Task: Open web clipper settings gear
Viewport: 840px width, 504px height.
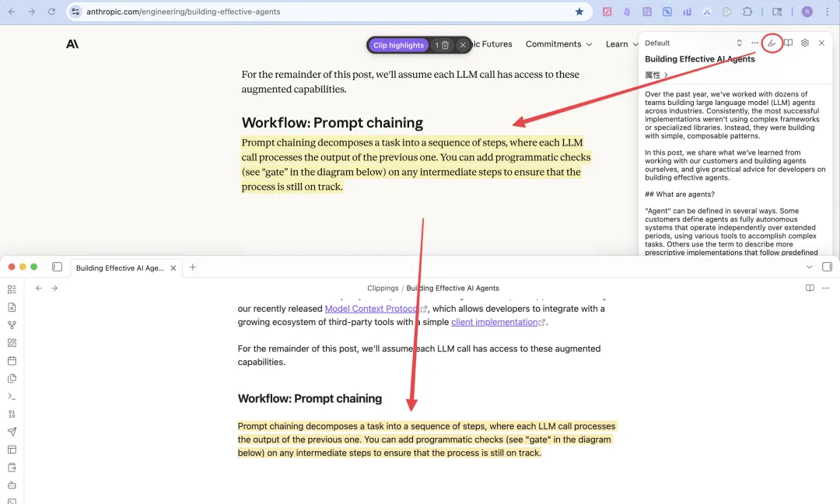Action: tap(805, 43)
